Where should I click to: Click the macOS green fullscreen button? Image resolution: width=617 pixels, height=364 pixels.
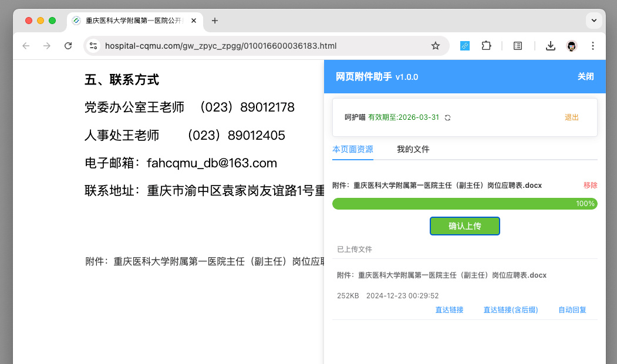point(52,21)
